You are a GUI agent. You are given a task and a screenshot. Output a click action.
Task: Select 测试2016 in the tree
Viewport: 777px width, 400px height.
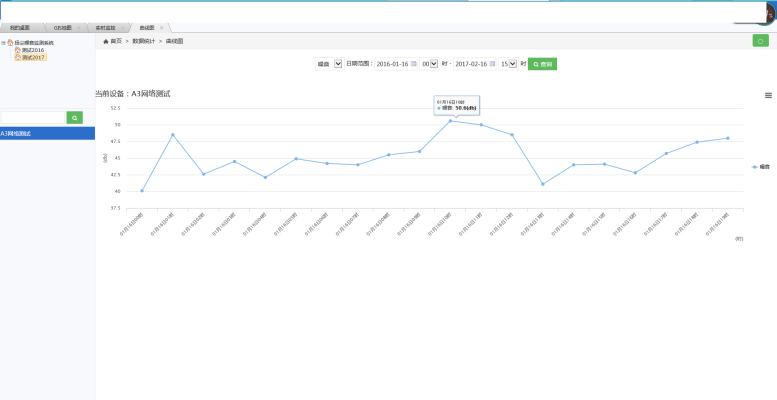tap(32, 50)
